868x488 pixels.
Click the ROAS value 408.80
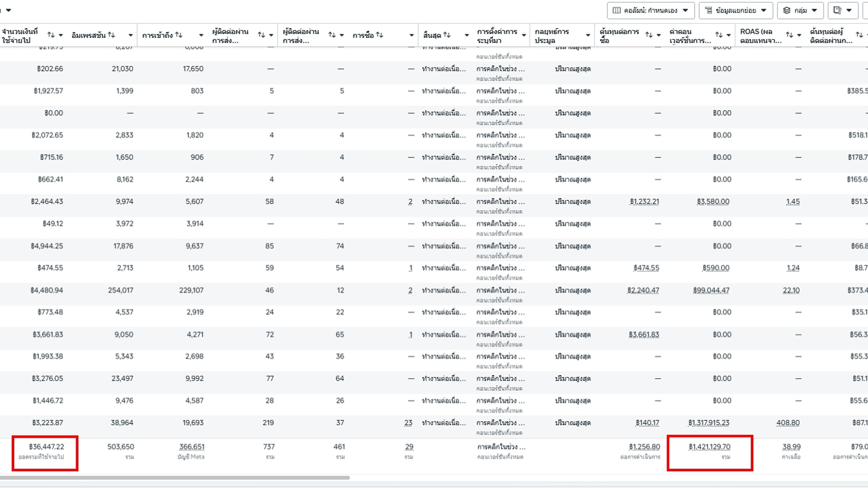coord(788,423)
